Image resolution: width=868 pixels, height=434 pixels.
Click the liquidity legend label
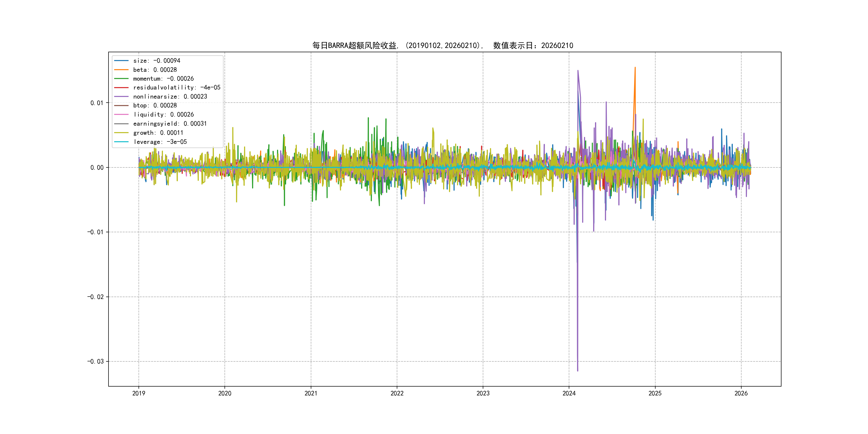coord(163,115)
